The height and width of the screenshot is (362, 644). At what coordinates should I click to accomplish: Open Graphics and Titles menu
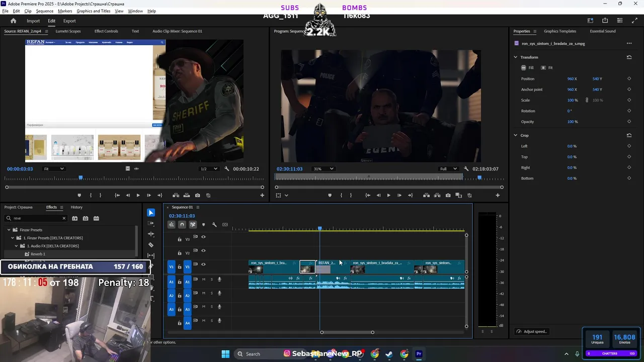94,11
